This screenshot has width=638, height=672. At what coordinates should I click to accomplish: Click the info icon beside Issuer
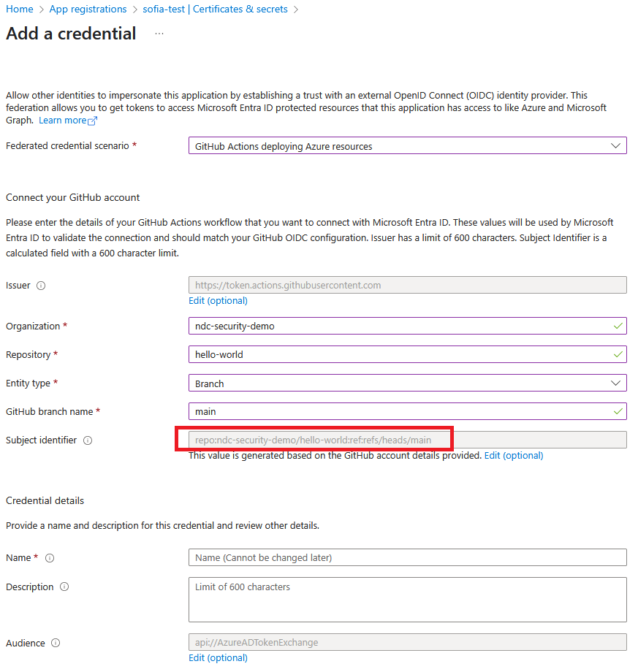click(x=42, y=286)
